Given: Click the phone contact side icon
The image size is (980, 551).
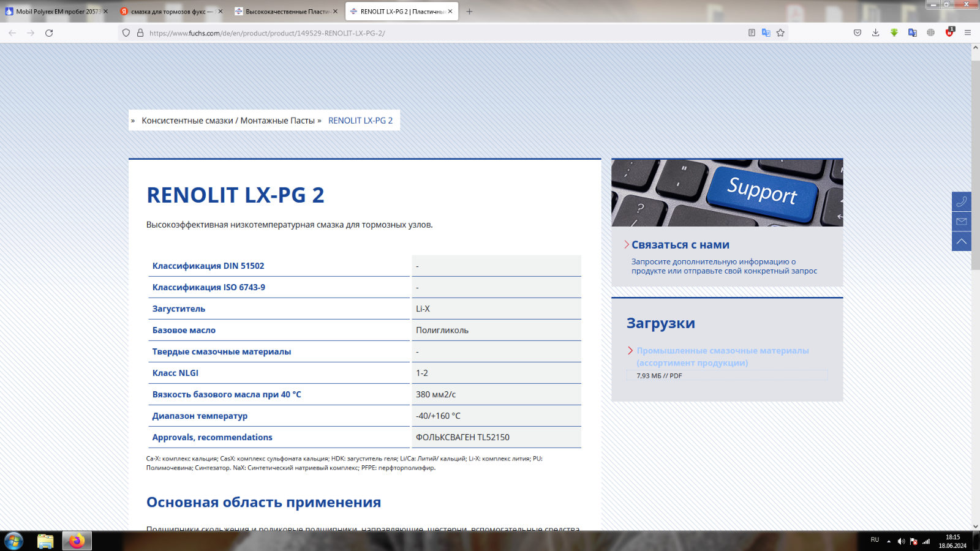Looking at the screenshot, I should point(962,201).
